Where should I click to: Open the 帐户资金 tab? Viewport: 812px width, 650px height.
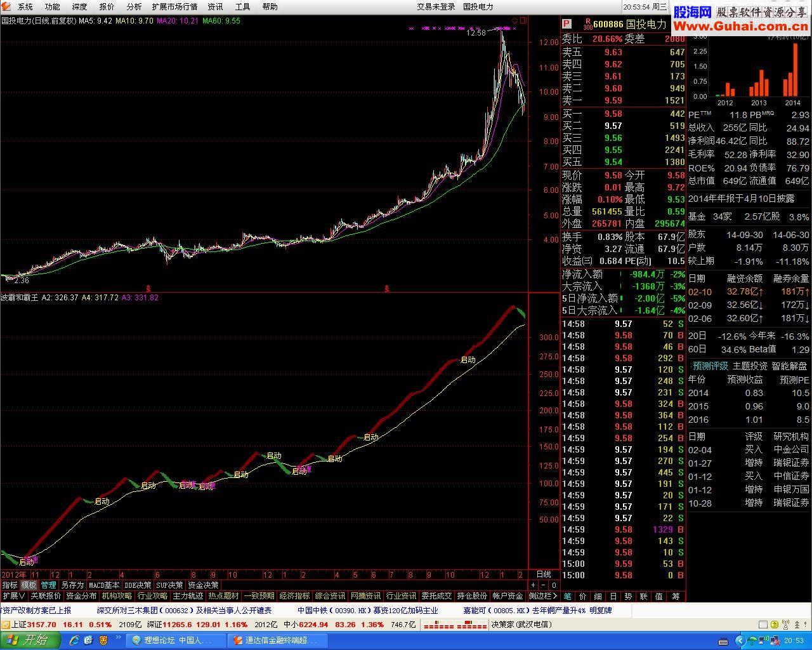click(507, 596)
